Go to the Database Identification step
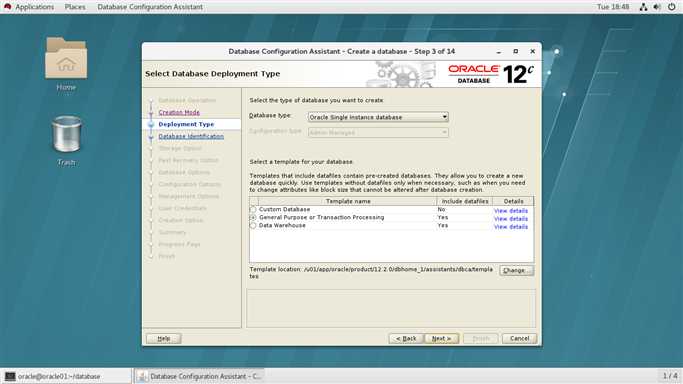The width and height of the screenshot is (683, 384). (x=191, y=136)
